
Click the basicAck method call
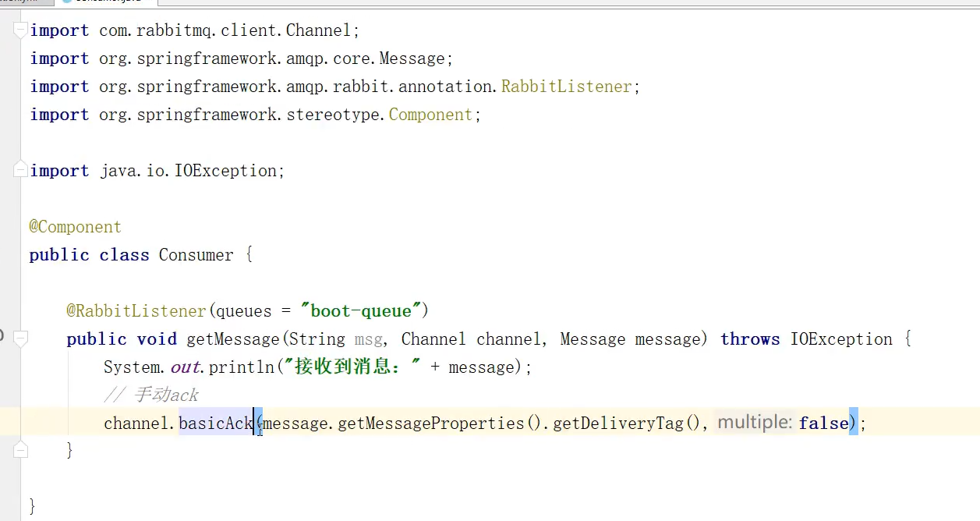pyautogui.click(x=216, y=424)
